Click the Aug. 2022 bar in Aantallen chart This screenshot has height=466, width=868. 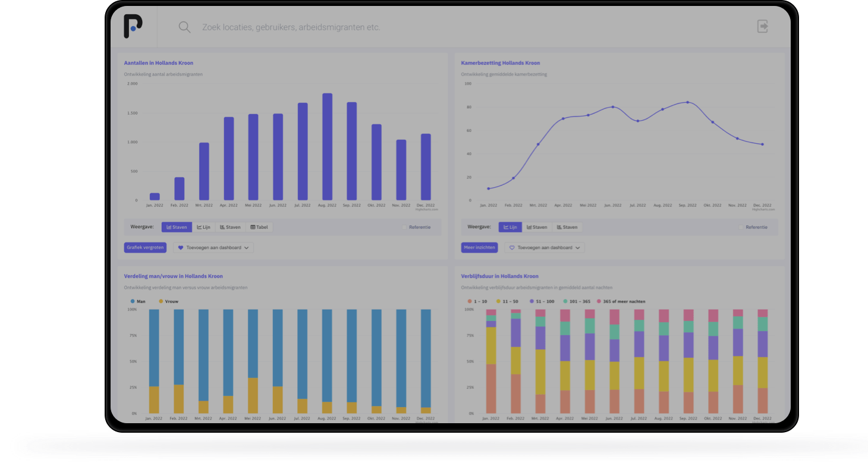coord(327,147)
